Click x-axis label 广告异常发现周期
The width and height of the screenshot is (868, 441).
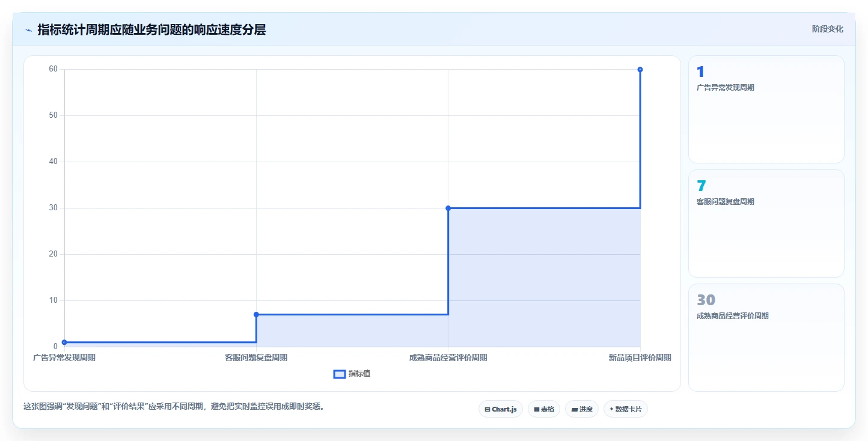click(64, 357)
